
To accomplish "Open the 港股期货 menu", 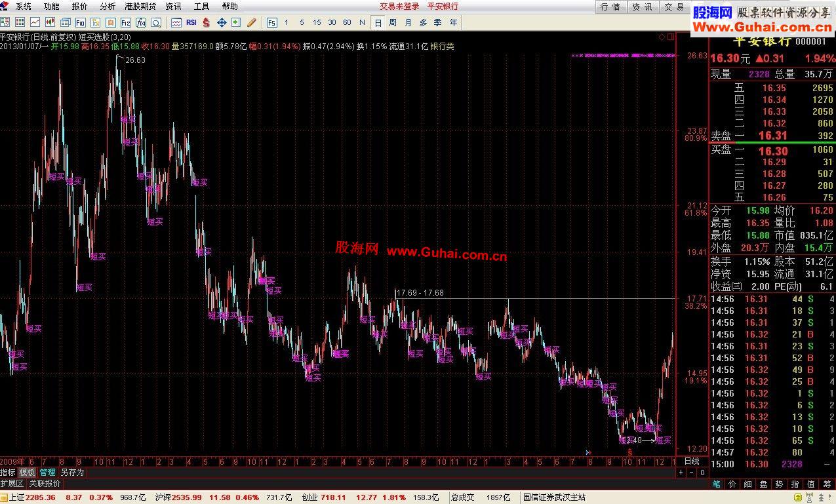I will click(x=140, y=6).
